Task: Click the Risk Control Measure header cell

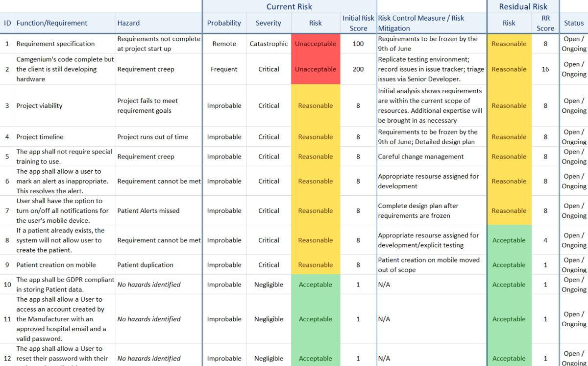Action: (x=421, y=23)
